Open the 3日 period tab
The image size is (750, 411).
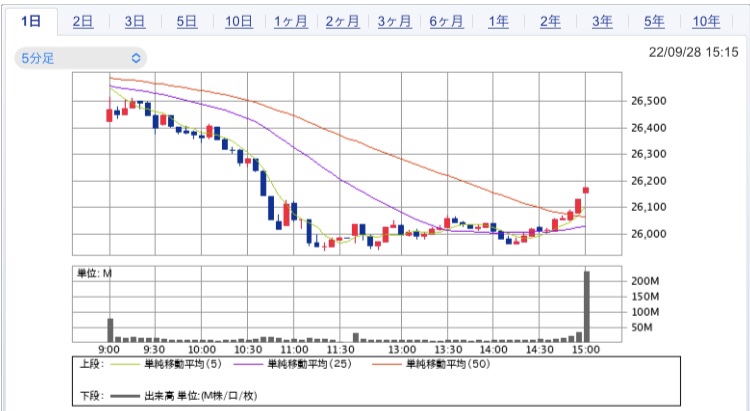click(x=135, y=22)
